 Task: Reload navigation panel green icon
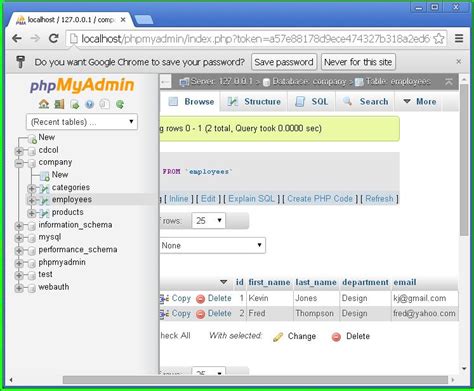[x=120, y=104]
